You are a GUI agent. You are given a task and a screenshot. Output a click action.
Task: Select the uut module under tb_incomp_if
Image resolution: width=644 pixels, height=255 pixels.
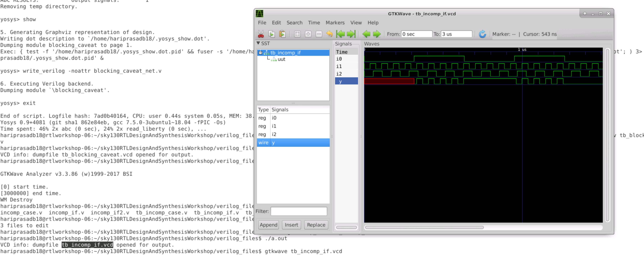coord(282,59)
